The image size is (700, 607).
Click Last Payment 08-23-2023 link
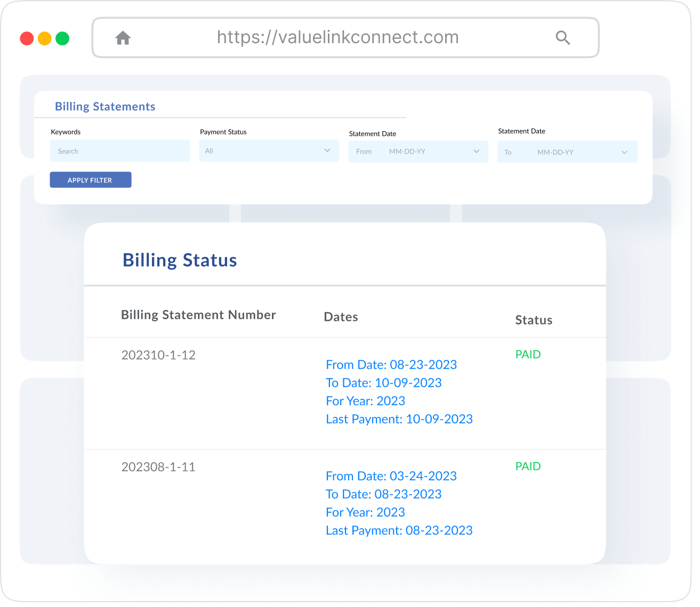click(399, 530)
